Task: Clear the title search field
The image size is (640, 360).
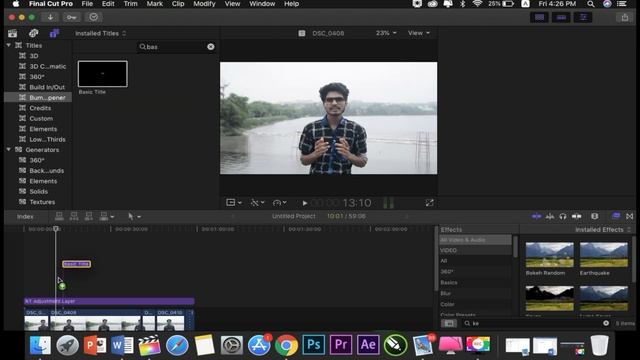Action: tap(211, 47)
